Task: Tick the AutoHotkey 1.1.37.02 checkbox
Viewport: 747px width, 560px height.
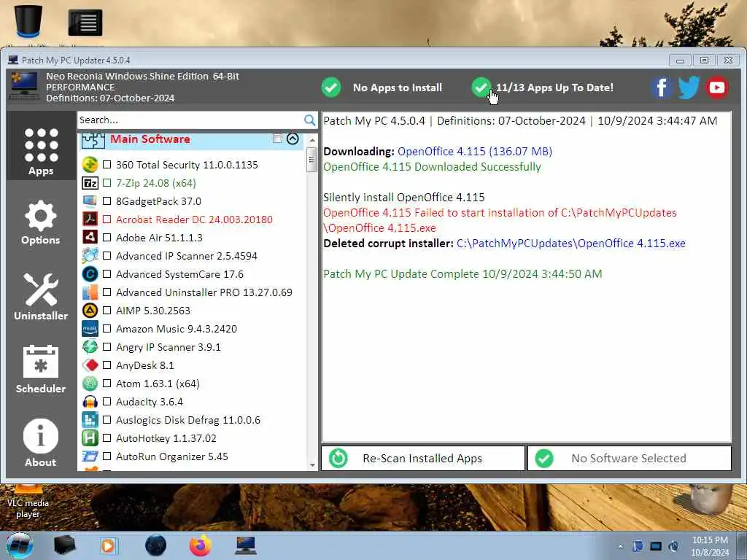Action: pos(107,438)
